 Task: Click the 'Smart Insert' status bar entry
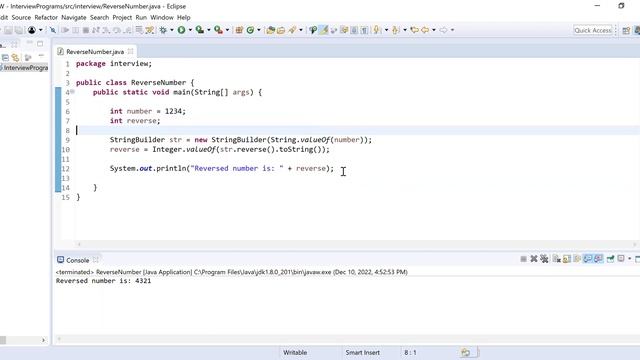click(x=362, y=352)
